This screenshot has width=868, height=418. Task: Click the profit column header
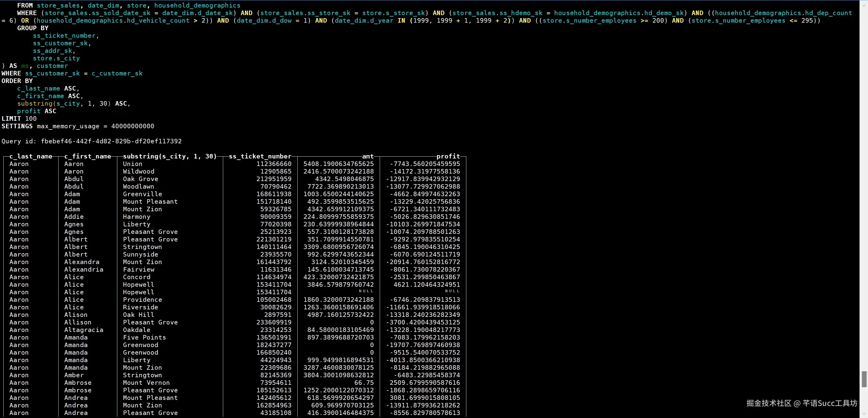(x=448, y=156)
